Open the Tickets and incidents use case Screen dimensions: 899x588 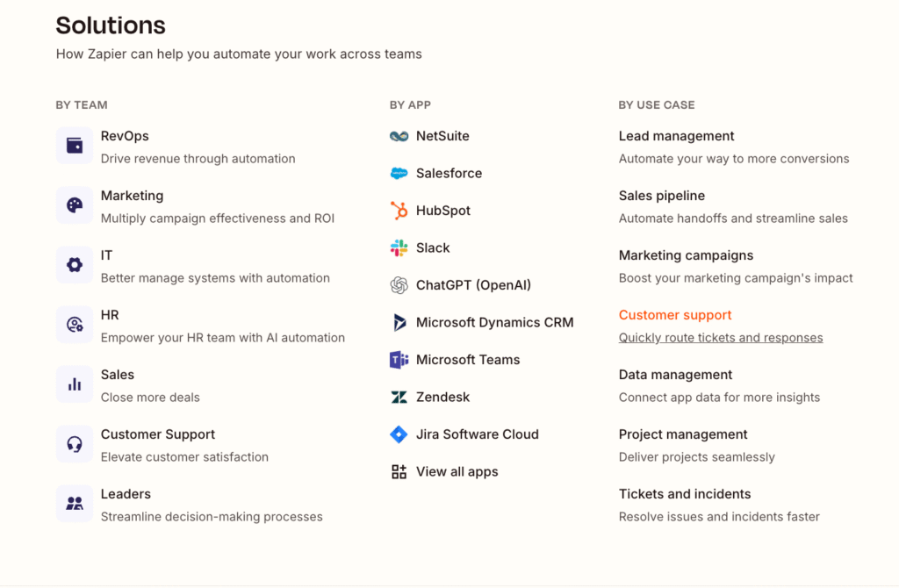pyautogui.click(x=685, y=494)
